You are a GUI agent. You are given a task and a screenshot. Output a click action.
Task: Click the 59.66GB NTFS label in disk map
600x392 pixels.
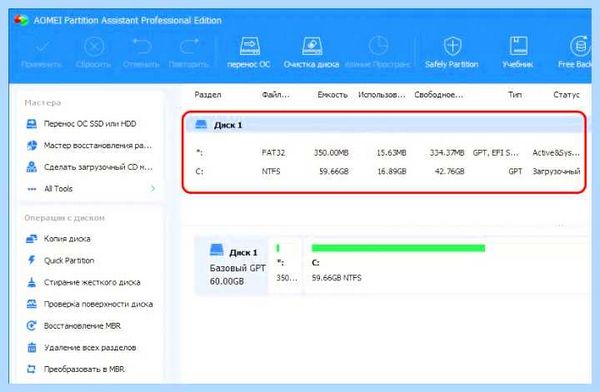(336, 278)
